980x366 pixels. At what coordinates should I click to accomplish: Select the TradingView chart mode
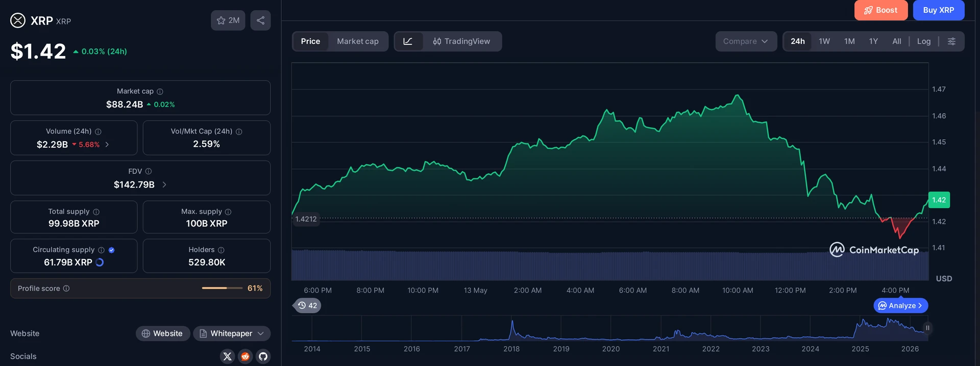(461, 41)
